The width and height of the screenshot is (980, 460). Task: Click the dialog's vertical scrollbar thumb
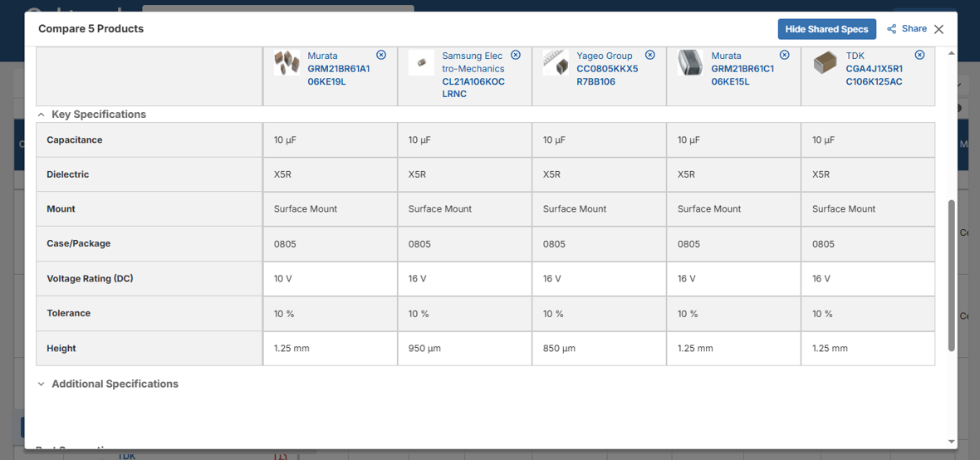click(952, 276)
